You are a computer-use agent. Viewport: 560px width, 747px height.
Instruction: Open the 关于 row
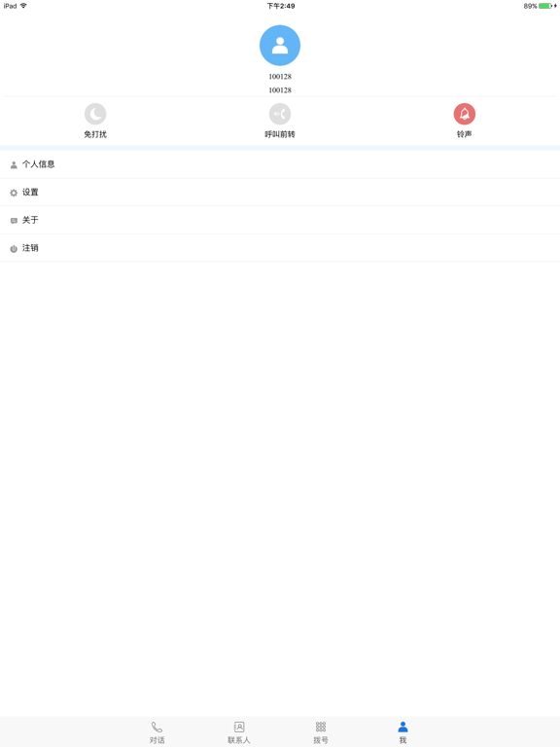coord(280,220)
